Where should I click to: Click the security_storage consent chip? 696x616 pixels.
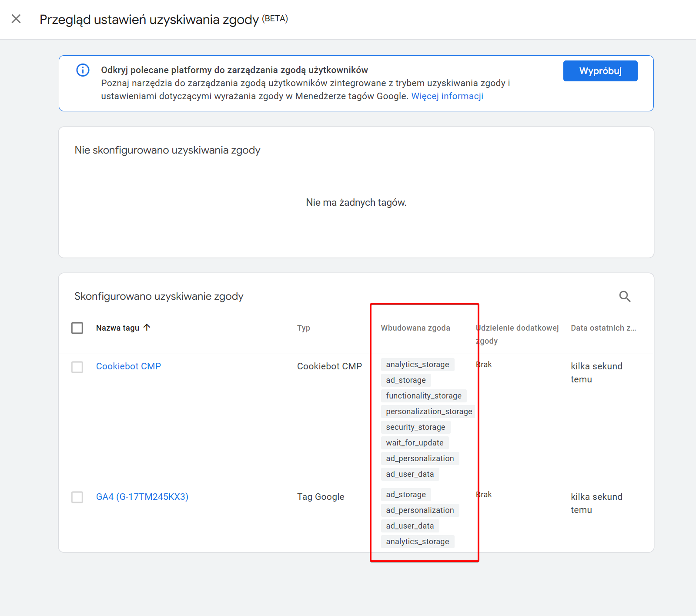[415, 427]
